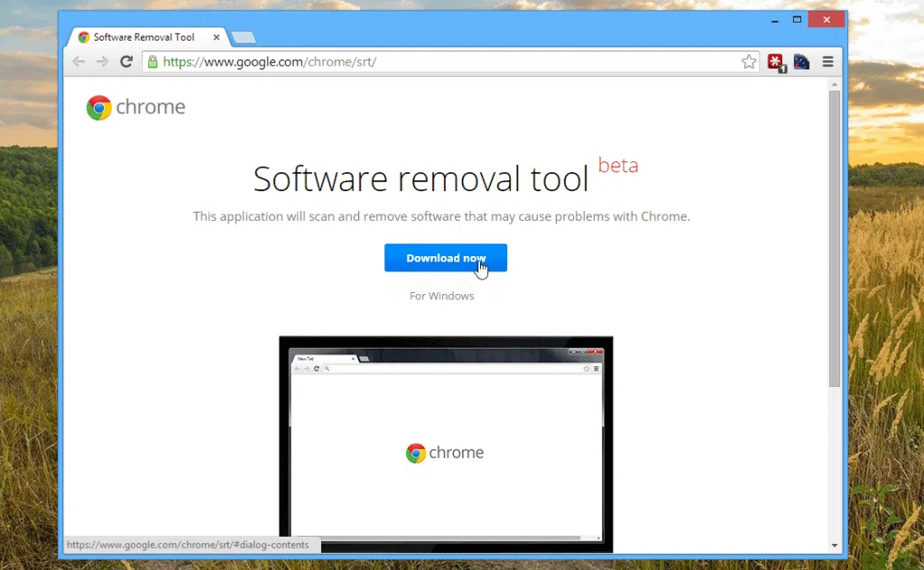
Task: Click the scrollbar down arrow
Action: [x=833, y=547]
